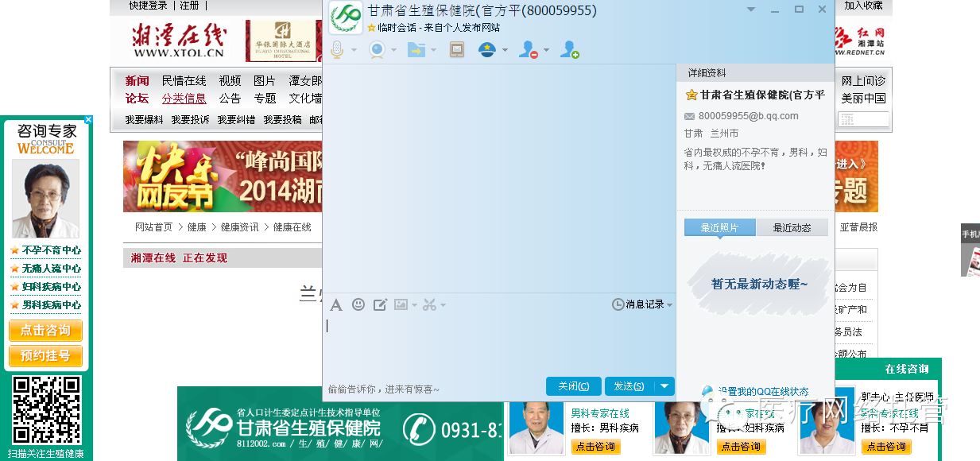
Task: Open the 男科疾病中心 link
Action: click(51, 305)
